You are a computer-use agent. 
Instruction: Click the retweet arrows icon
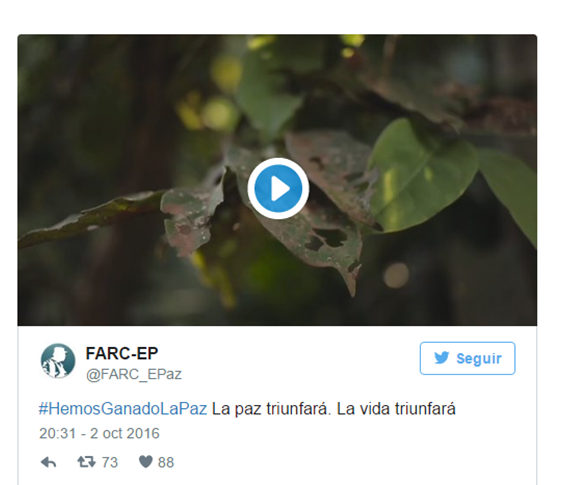point(86,462)
